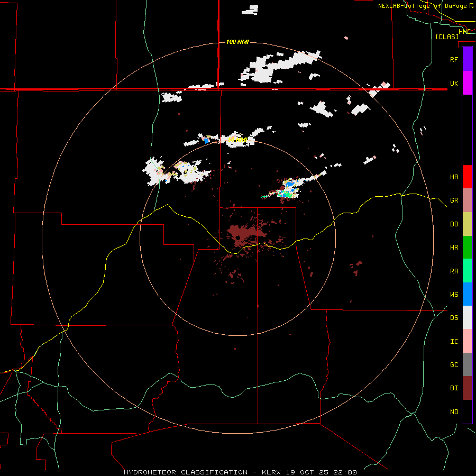Click the DS label text in legend
This screenshot has height=476, width=476.
454,317
